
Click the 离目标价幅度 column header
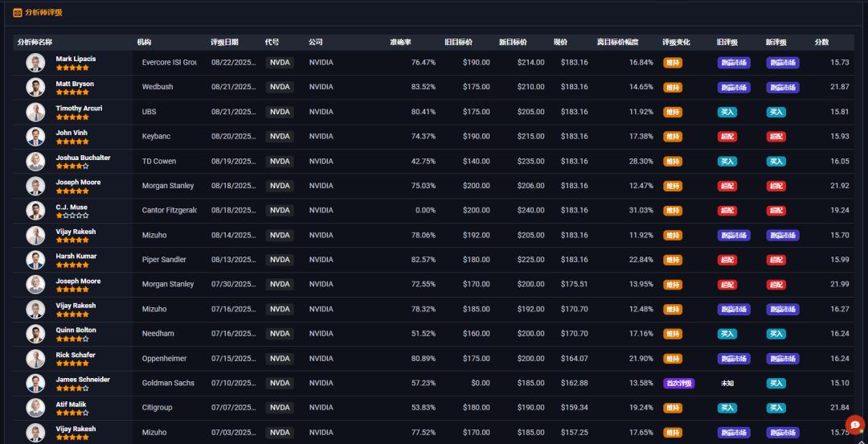point(617,42)
